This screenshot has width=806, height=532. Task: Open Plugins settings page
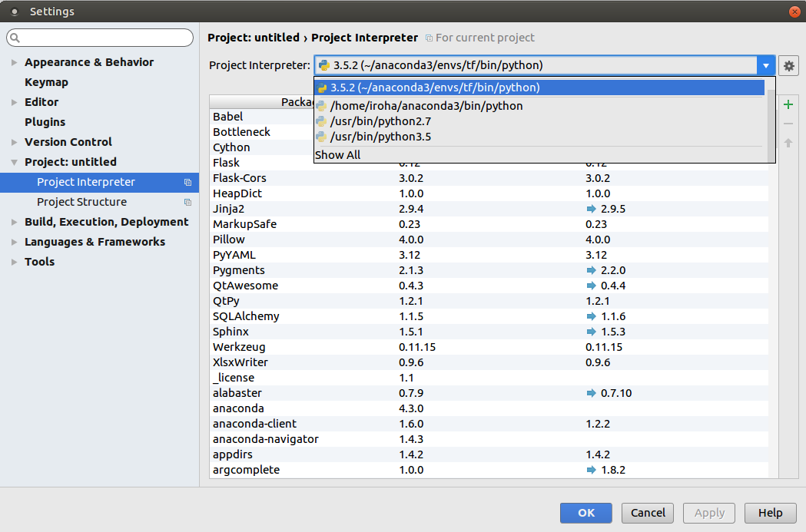pyautogui.click(x=45, y=122)
